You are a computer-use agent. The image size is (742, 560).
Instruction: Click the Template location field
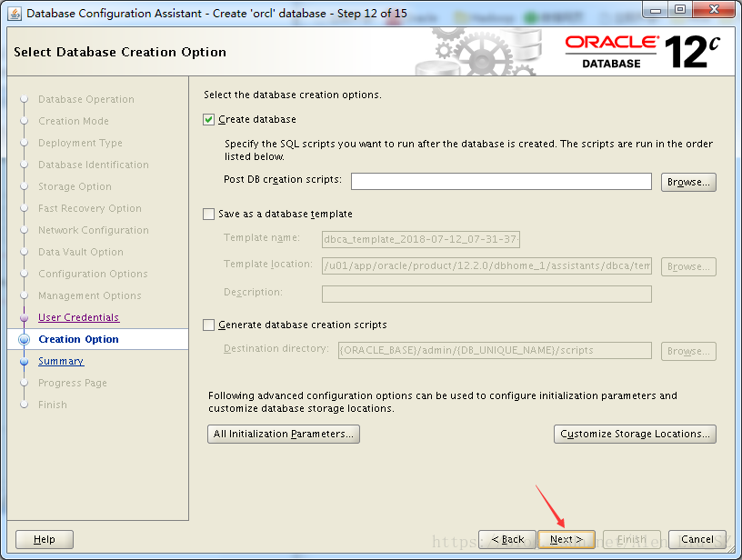pyautogui.click(x=487, y=265)
